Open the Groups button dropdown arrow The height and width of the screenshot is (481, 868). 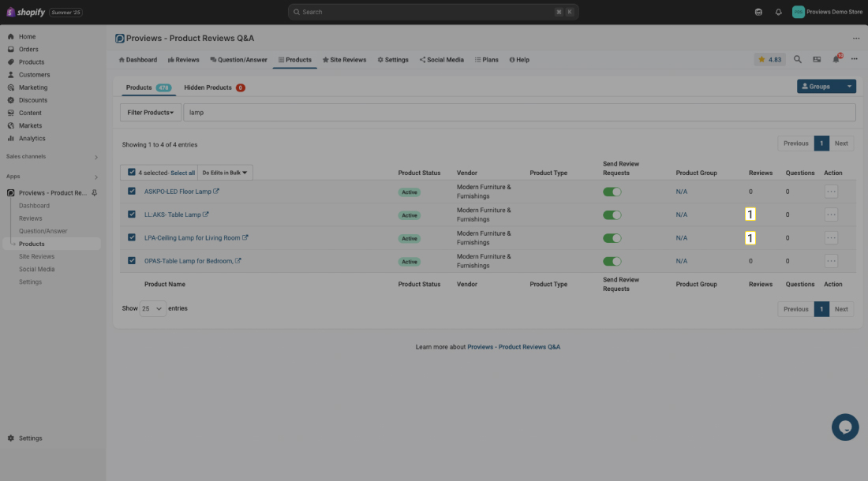click(x=848, y=86)
